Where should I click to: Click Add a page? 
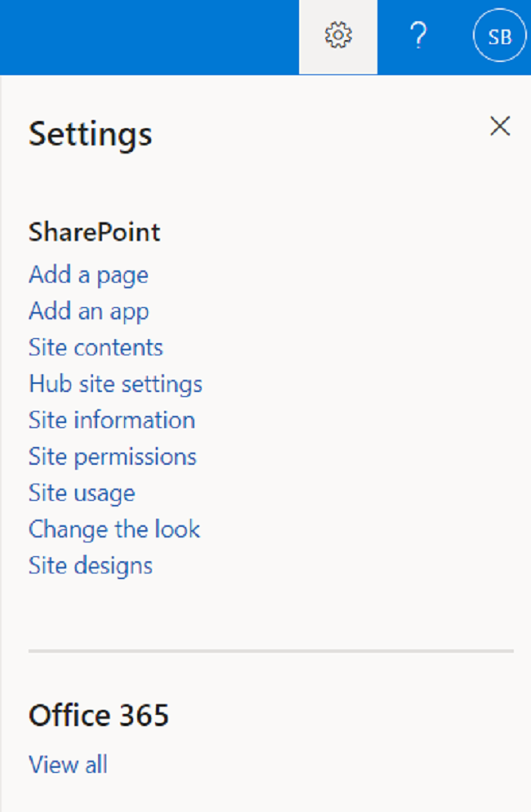tap(88, 275)
